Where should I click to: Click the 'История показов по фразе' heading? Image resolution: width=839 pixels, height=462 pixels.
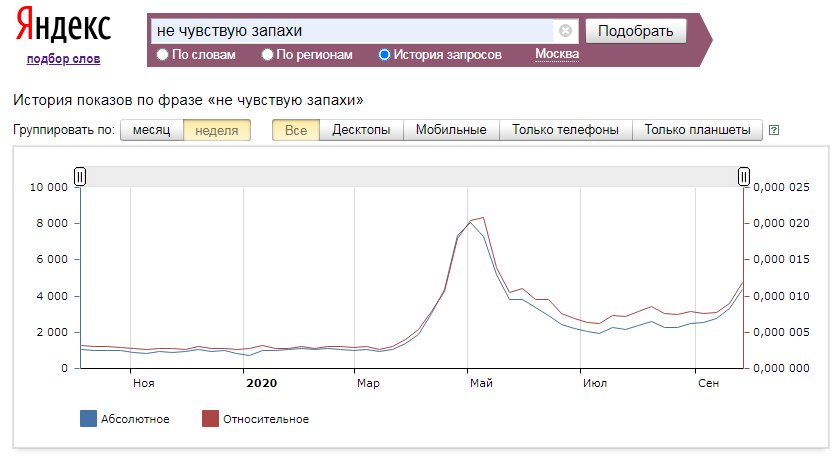(188, 100)
